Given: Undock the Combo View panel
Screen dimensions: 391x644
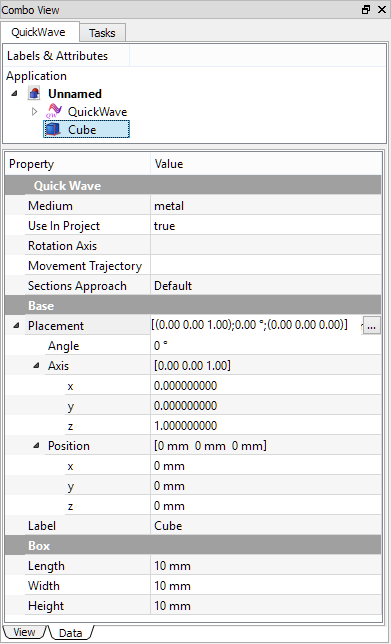Looking at the screenshot, I should click(366, 9).
